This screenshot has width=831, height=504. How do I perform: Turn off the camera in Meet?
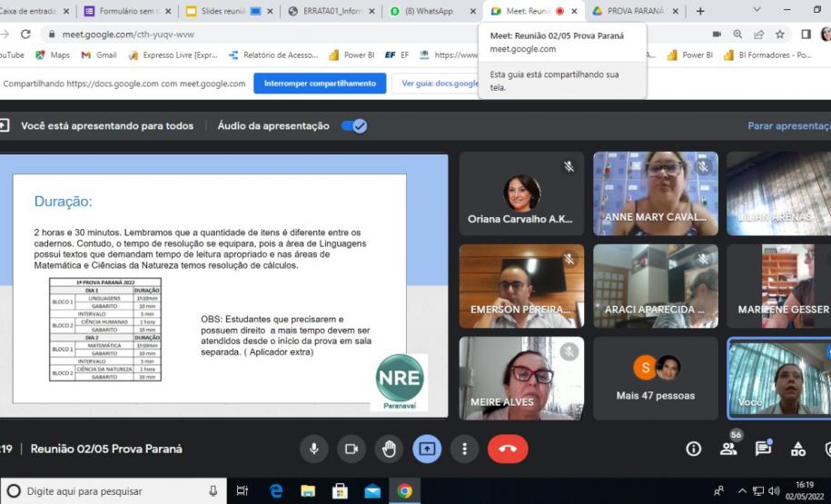351,449
